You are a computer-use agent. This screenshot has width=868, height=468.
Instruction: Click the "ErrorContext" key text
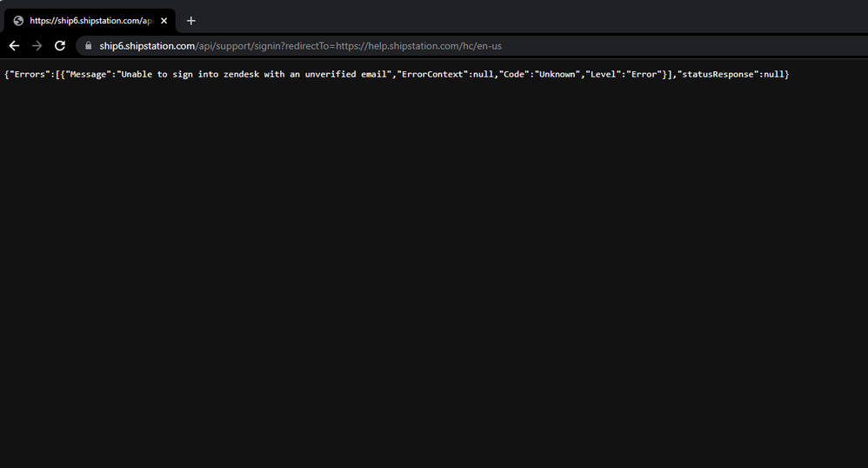[431, 75]
